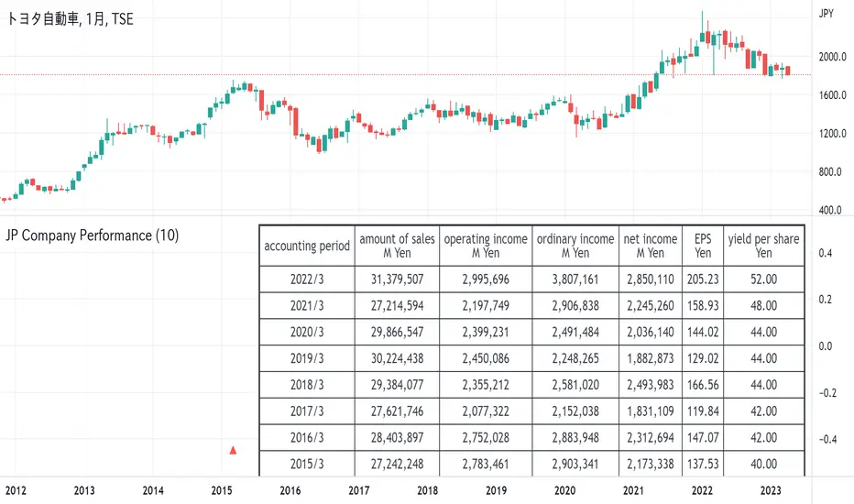Click the 'amount of sales M Yen' column header
This screenshot has height=504, width=854.
click(x=397, y=246)
